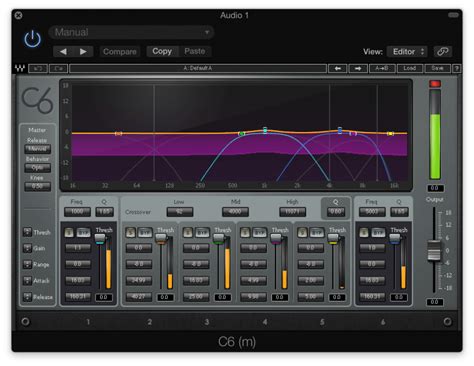Viewport: 474px width, 366px height.
Task: Click the Waves logo icon
Action: (x=20, y=68)
